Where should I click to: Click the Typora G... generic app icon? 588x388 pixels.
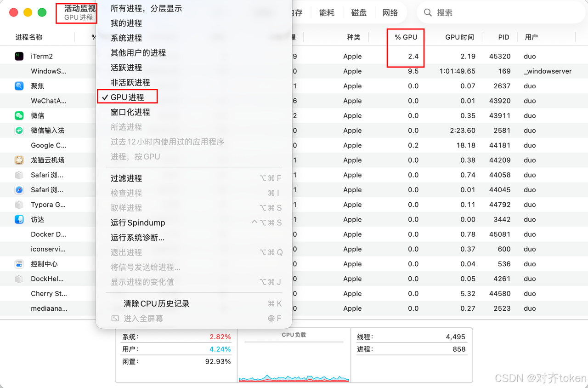tap(19, 205)
